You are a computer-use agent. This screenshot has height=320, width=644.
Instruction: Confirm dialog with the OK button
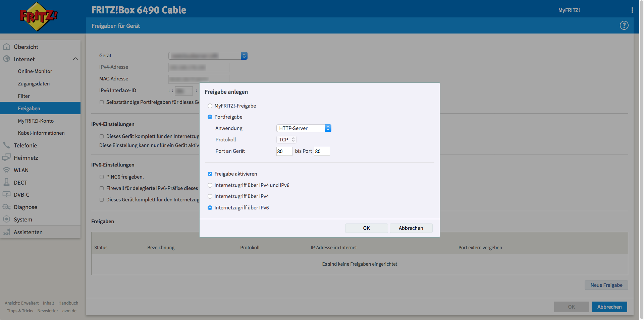tap(366, 228)
